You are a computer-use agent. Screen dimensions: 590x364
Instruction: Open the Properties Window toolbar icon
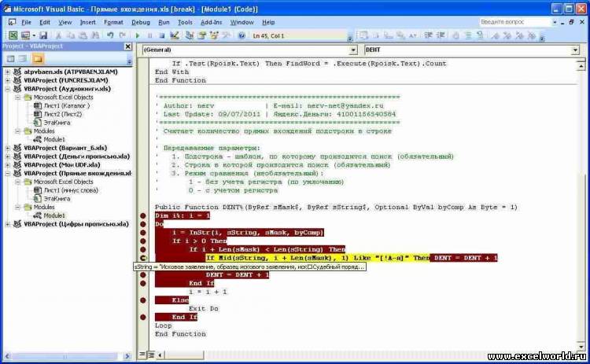[x=201, y=35]
